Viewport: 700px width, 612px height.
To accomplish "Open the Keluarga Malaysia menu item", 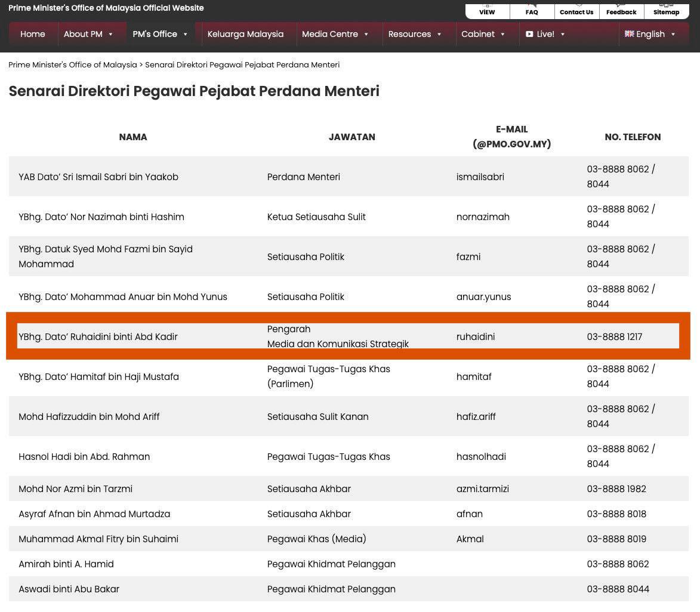I will pyautogui.click(x=245, y=34).
